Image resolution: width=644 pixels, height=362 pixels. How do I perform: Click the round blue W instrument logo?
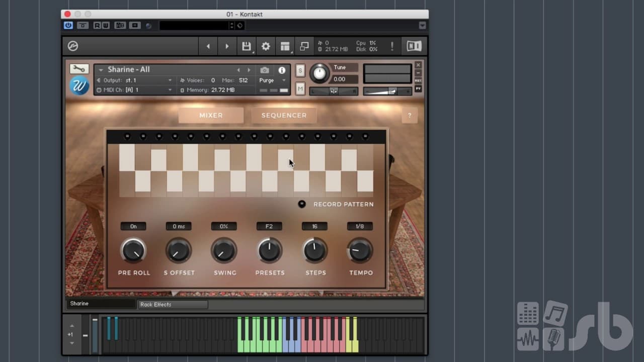tap(79, 85)
